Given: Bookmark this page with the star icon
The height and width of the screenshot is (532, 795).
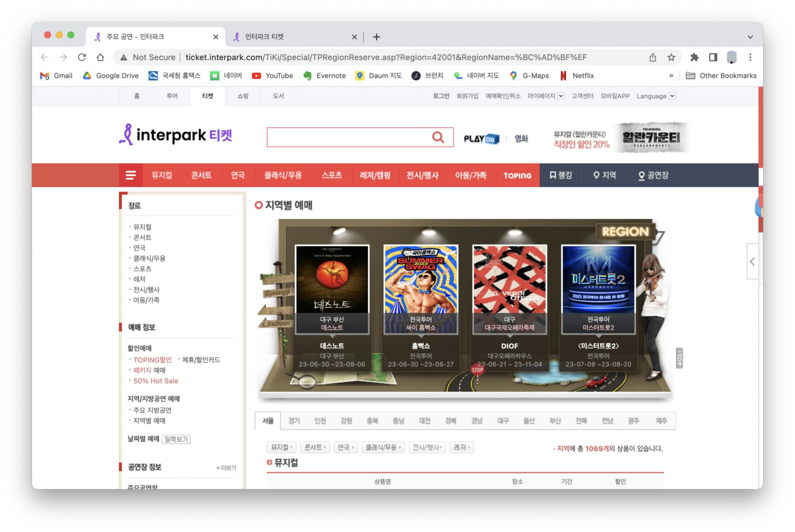Looking at the screenshot, I should [671, 58].
